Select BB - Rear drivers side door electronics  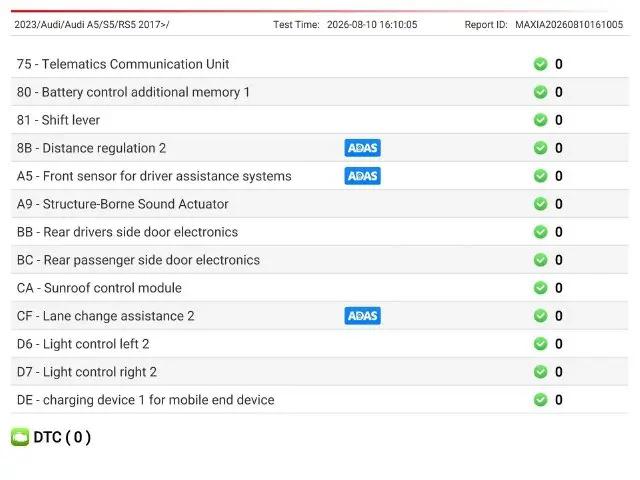320,232
